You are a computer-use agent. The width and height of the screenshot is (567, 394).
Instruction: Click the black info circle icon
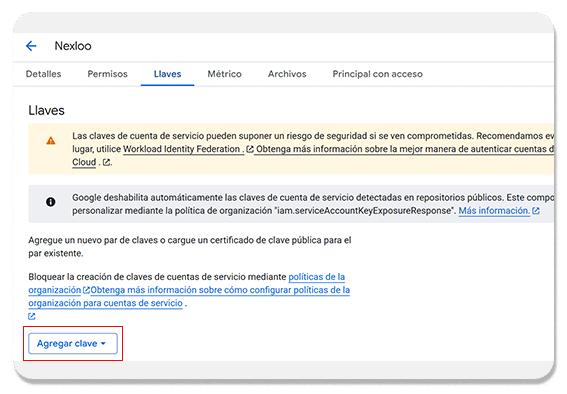pyautogui.click(x=51, y=202)
